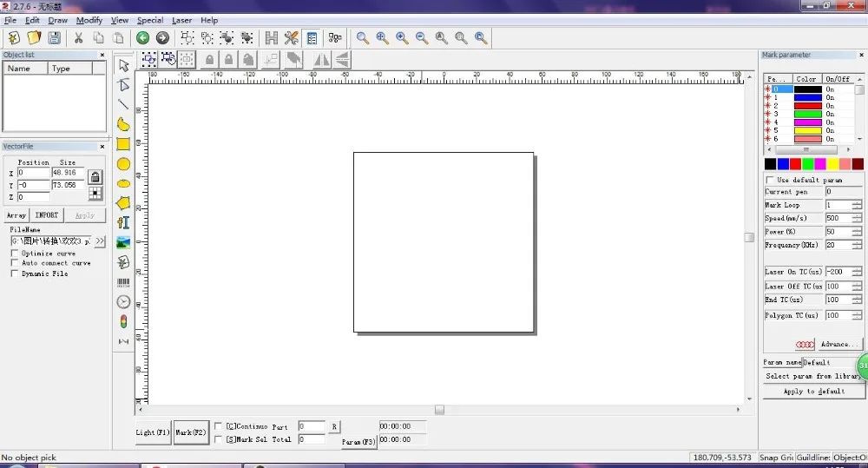Create a new document with the New icon

(x=14, y=37)
